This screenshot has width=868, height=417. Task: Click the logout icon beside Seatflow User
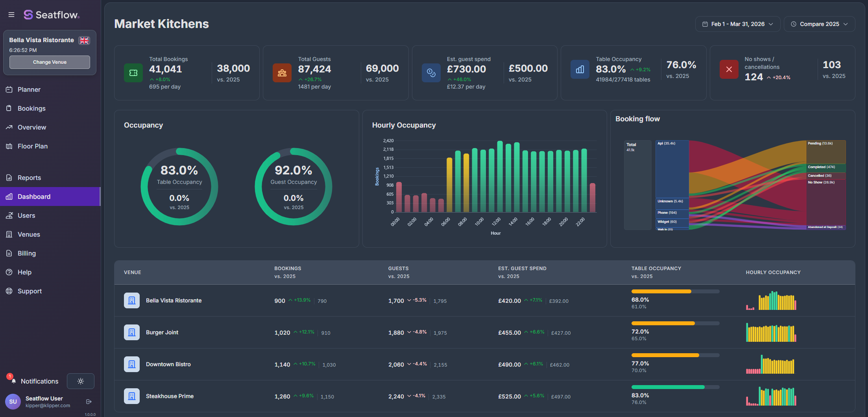pos(89,402)
